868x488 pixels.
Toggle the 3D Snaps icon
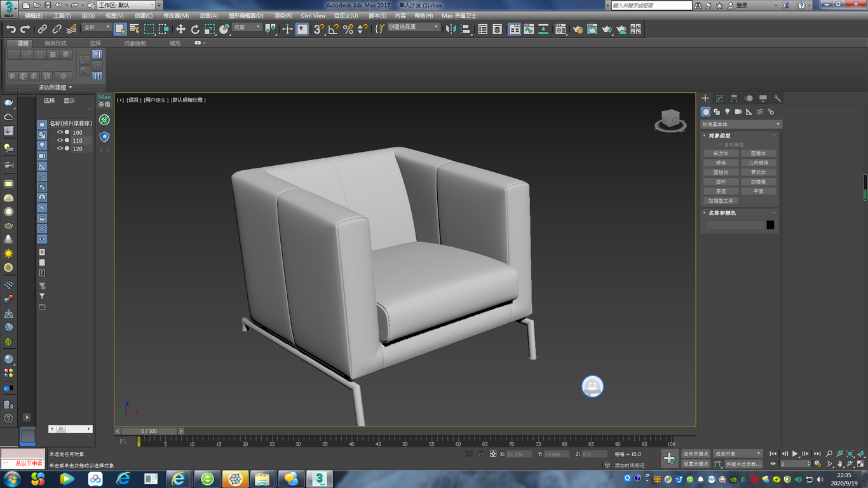(x=319, y=29)
